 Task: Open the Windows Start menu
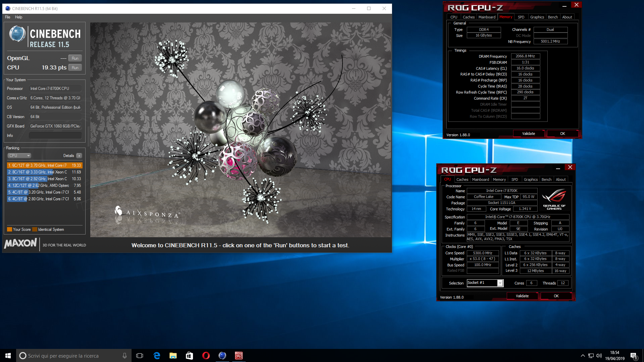(x=8, y=356)
